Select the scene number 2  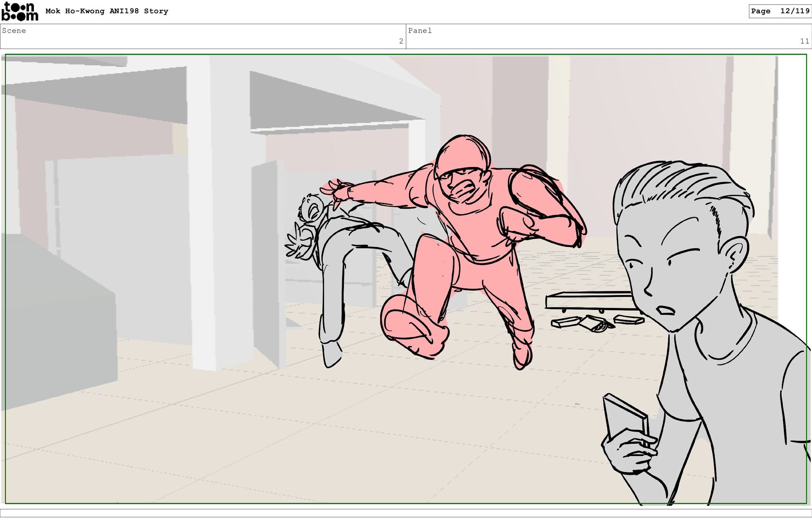pyautogui.click(x=401, y=41)
